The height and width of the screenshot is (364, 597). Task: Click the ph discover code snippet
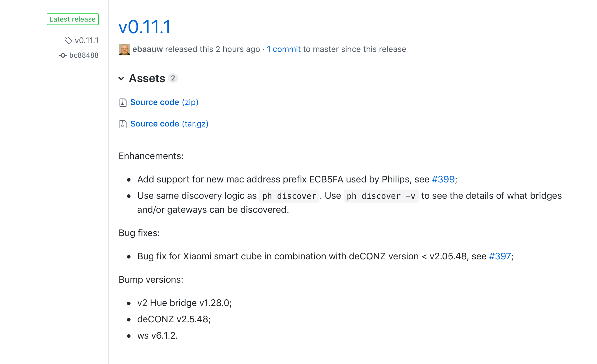(x=289, y=196)
